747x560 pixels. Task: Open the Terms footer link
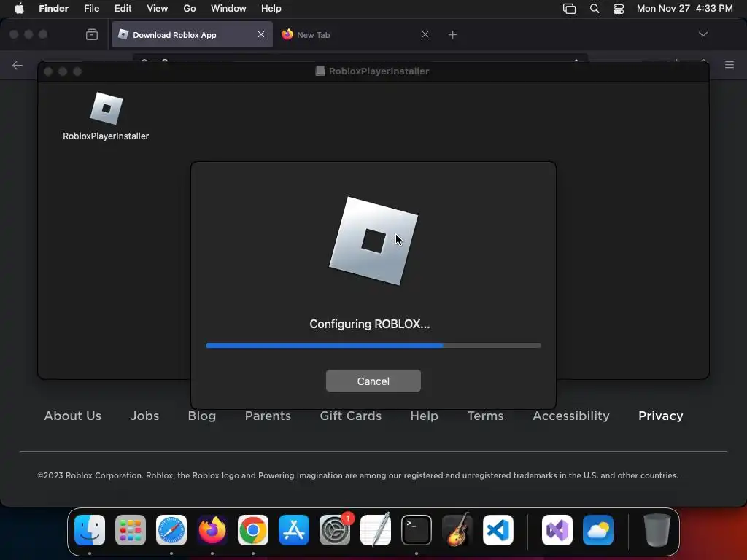point(485,416)
